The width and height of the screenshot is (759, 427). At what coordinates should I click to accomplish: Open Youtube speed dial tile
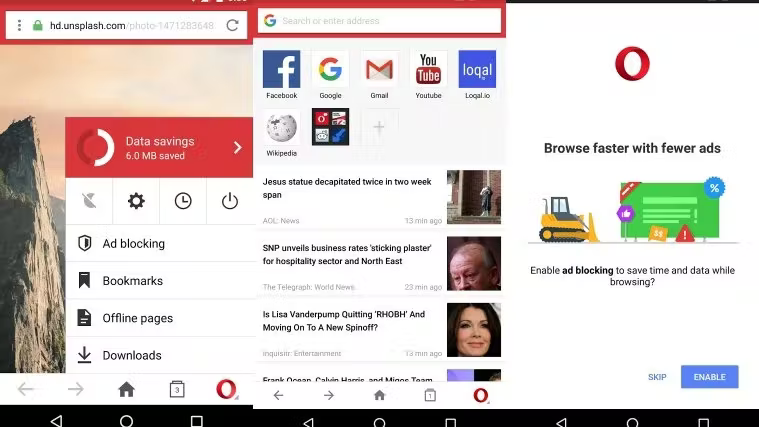tap(428, 75)
